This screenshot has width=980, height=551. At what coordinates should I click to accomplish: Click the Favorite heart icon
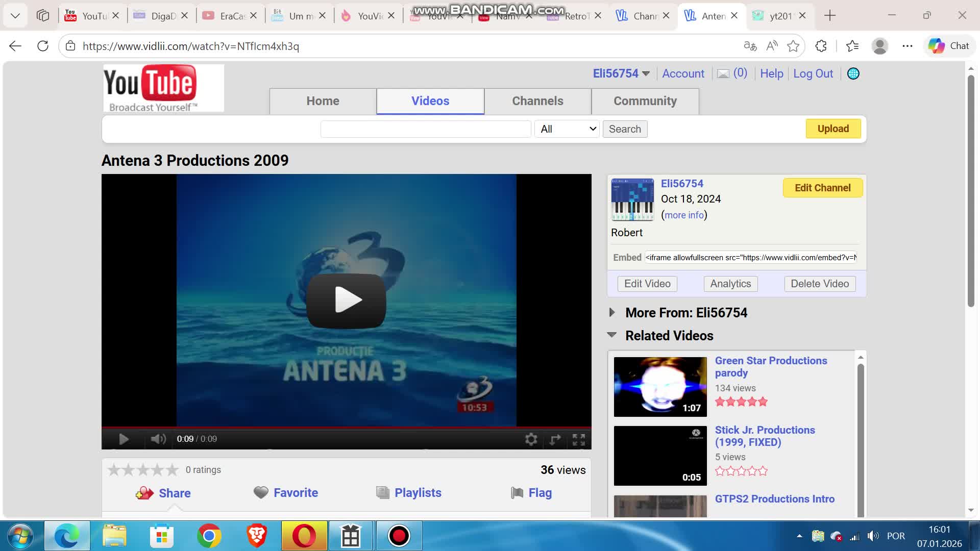(x=261, y=492)
